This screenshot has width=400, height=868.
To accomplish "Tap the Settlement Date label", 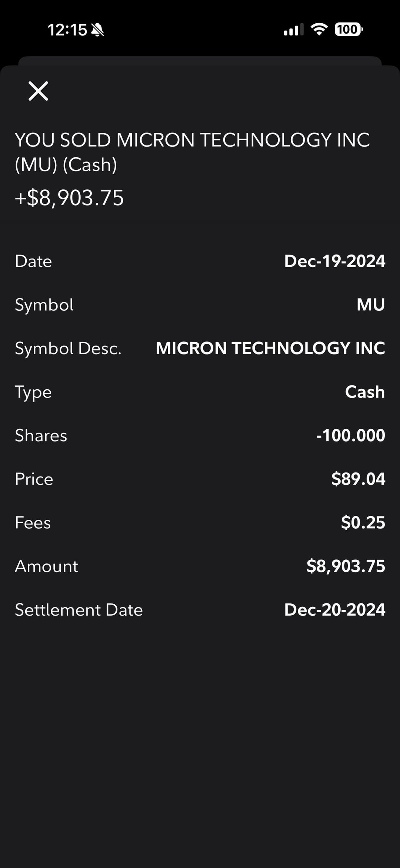I will coord(79,610).
